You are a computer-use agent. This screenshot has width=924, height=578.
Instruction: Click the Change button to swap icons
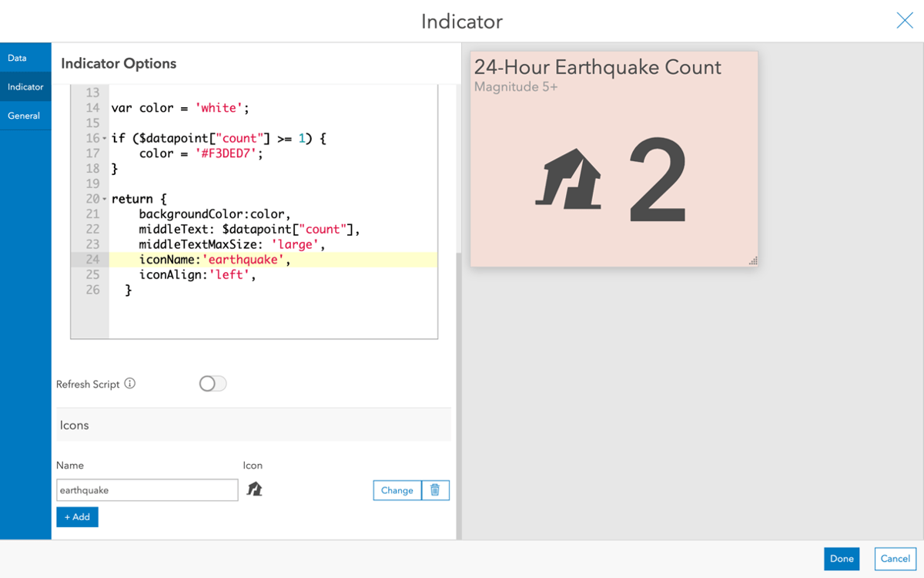click(397, 490)
